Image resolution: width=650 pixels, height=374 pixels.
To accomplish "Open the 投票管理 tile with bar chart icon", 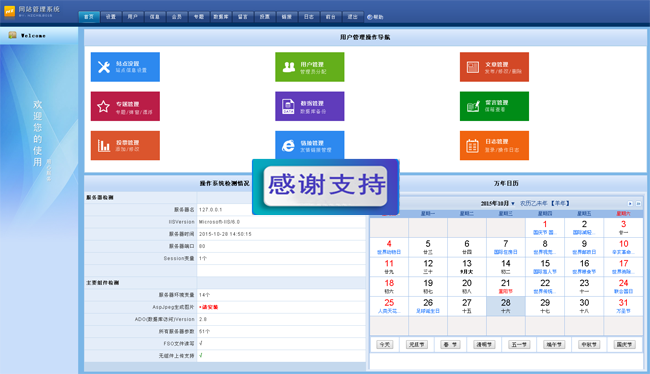I will pos(125,146).
